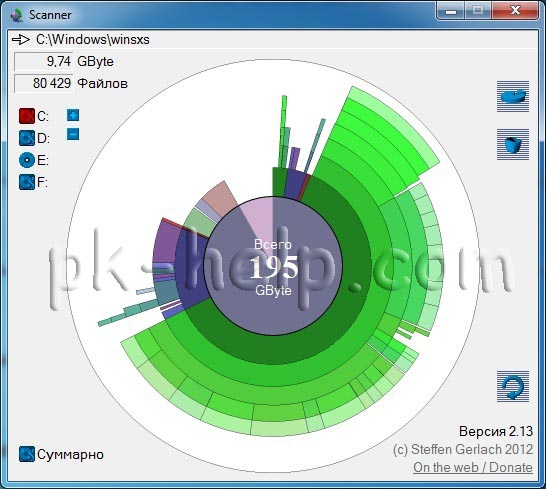Select drive F: icon

click(x=27, y=182)
